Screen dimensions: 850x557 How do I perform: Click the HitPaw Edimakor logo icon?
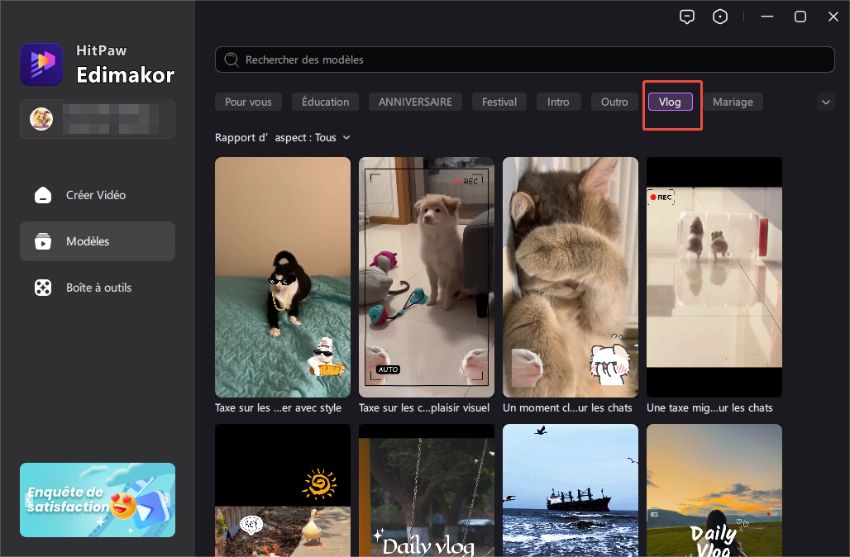(41, 64)
